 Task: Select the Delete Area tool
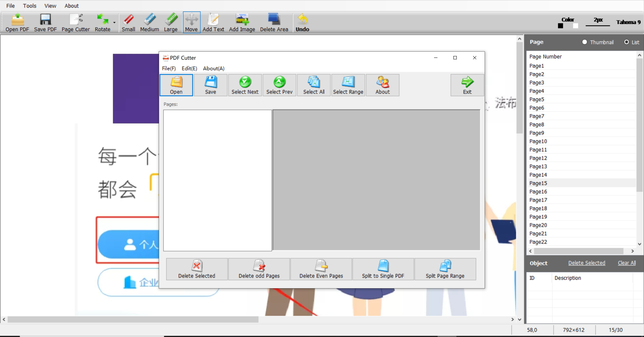coord(274,22)
